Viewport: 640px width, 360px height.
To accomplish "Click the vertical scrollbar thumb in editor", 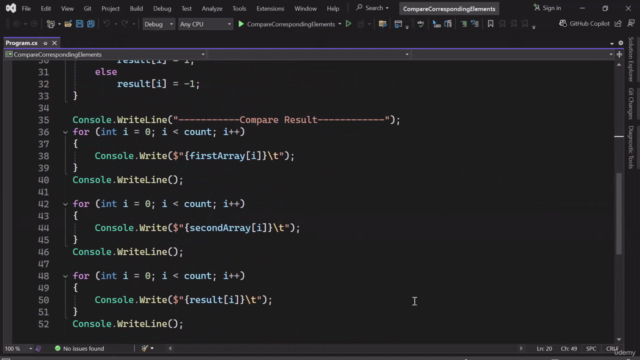I will 619,213.
